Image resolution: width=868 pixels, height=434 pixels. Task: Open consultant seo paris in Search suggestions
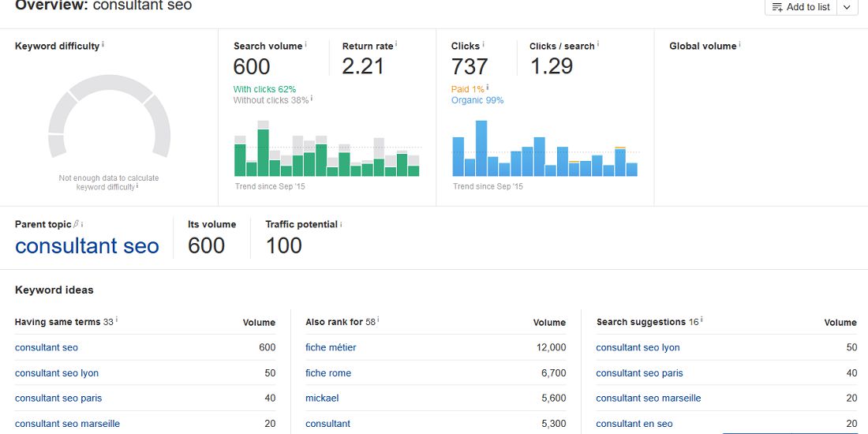point(639,373)
